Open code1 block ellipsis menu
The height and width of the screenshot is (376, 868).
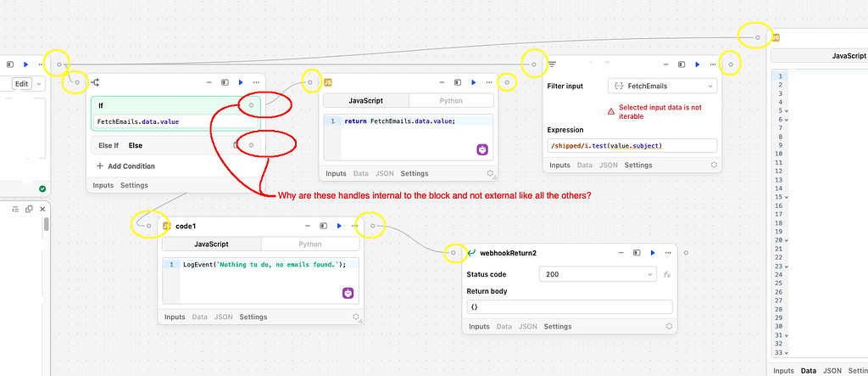(x=355, y=226)
